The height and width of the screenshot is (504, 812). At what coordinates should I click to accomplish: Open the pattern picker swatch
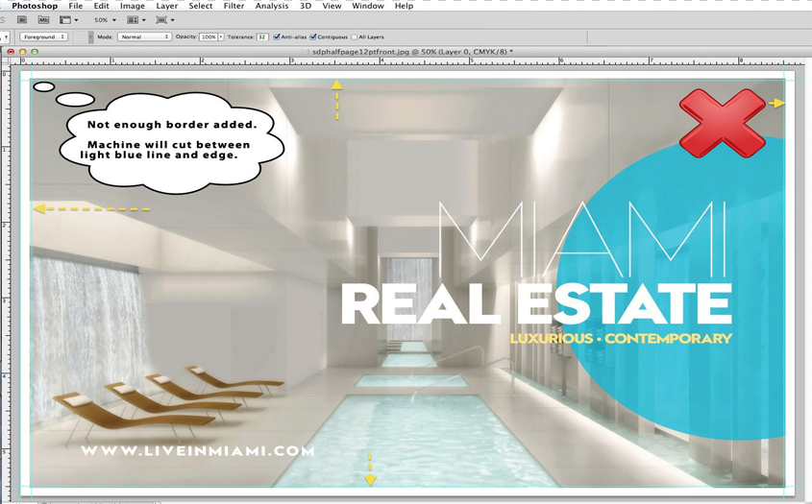click(82, 36)
